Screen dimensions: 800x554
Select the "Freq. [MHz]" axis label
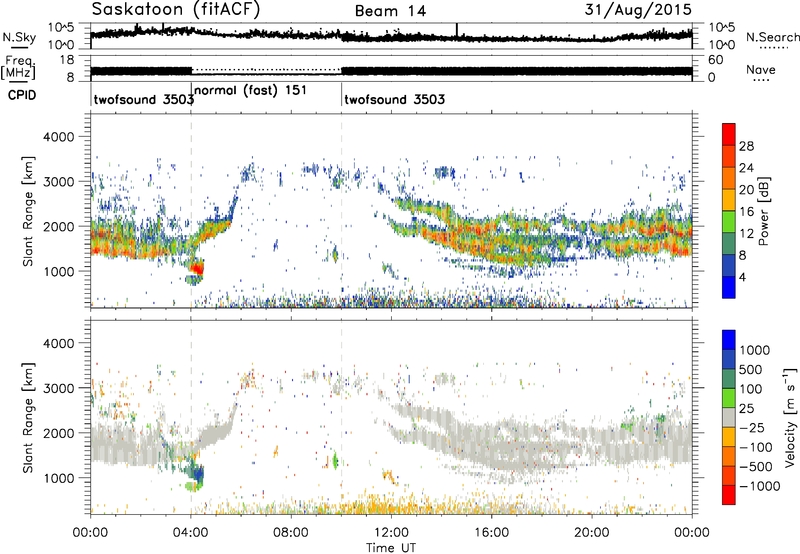tap(18, 68)
